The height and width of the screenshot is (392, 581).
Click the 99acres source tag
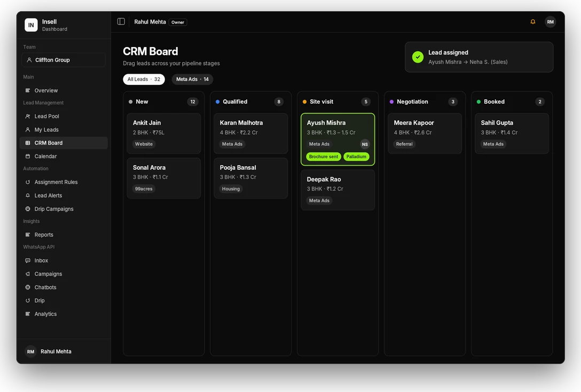tap(144, 189)
